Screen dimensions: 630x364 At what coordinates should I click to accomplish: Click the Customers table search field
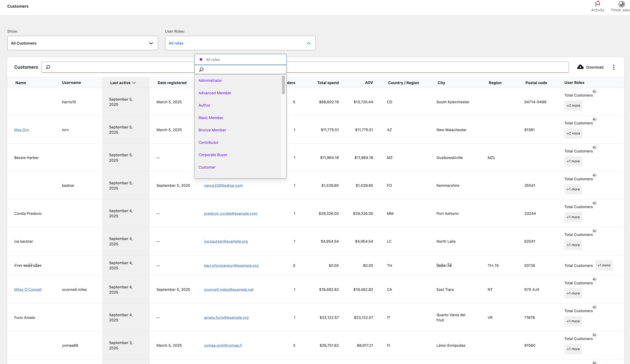pos(120,67)
